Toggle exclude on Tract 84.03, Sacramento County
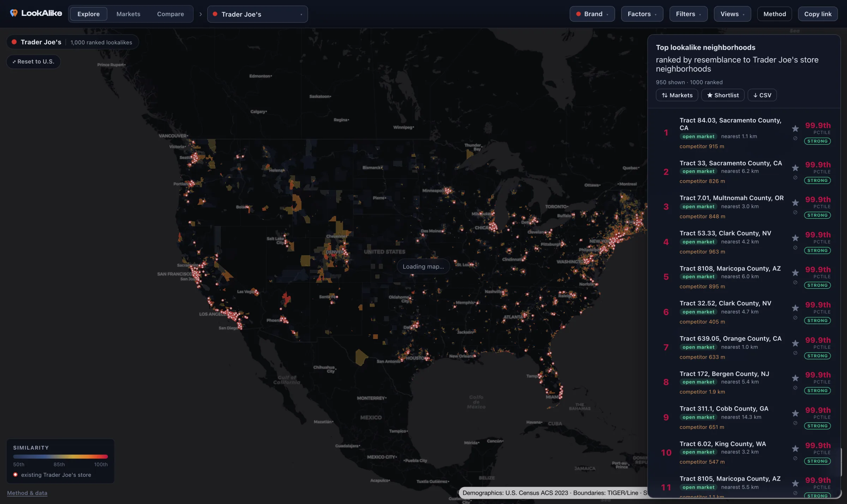The image size is (847, 504). point(795,139)
